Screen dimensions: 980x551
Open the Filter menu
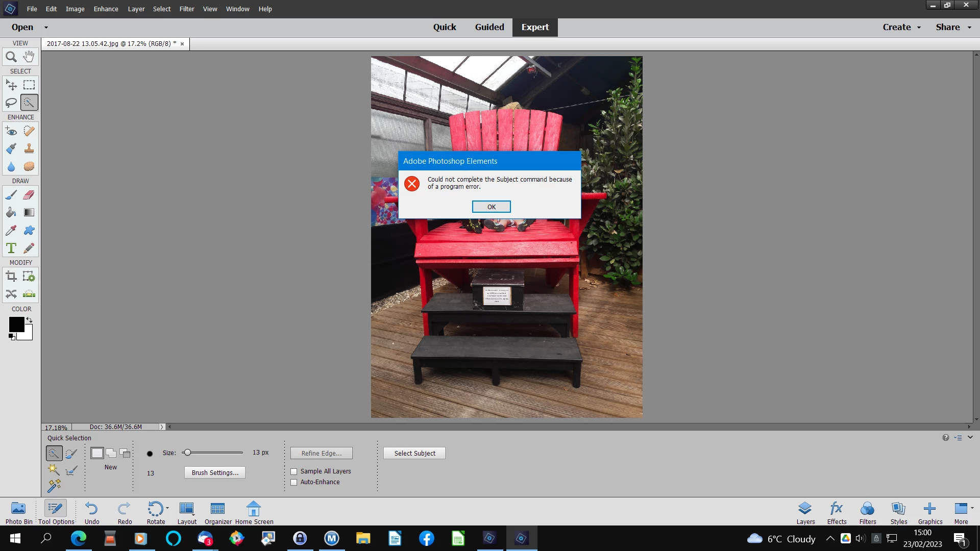point(186,9)
